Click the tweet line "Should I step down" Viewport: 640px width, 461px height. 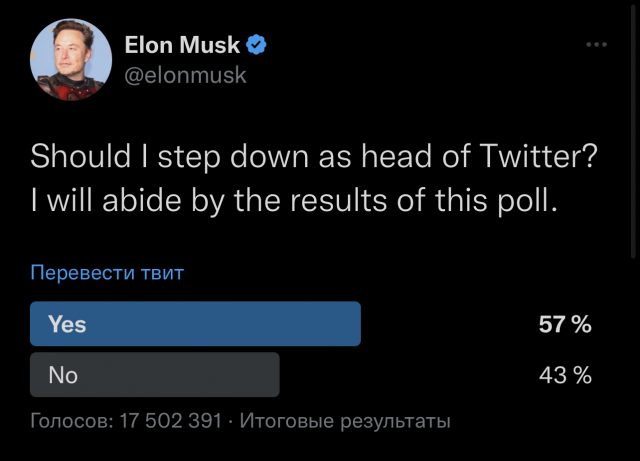tap(314, 157)
